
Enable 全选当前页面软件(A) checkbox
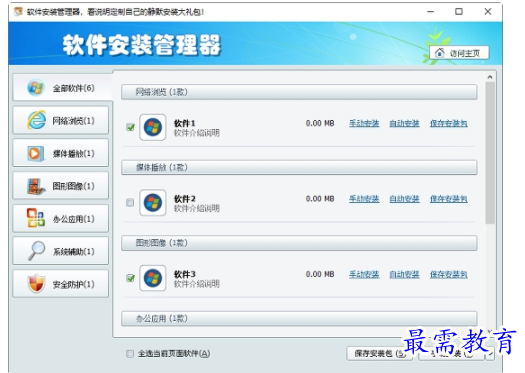click(130, 354)
